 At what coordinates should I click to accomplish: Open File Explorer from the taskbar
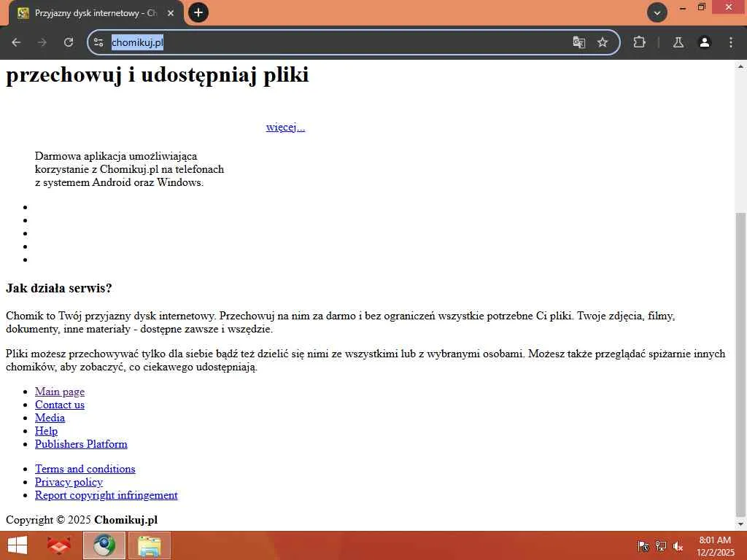pos(149,545)
